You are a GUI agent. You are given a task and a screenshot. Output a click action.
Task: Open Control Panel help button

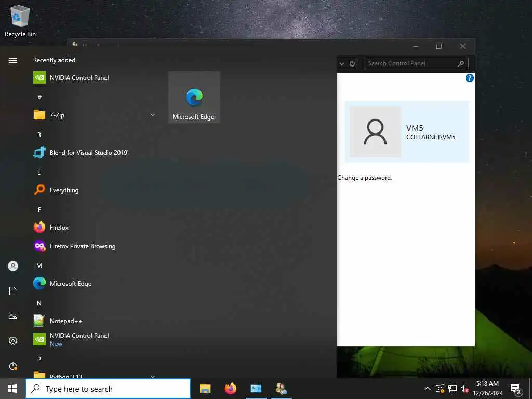click(x=470, y=78)
